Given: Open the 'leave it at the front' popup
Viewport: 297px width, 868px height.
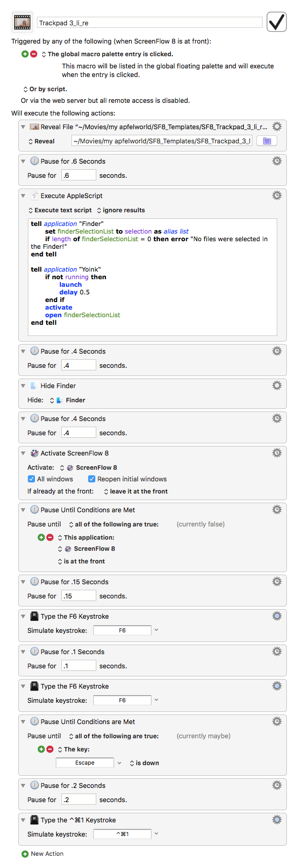Looking at the screenshot, I should click(136, 492).
